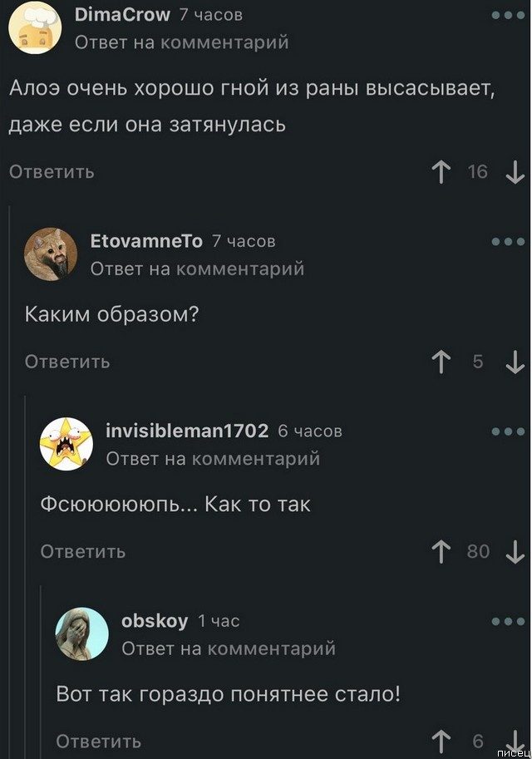The width and height of the screenshot is (532, 759).
Task: Open three-dot menu on DimaCrow's comment
Action: pos(508,16)
